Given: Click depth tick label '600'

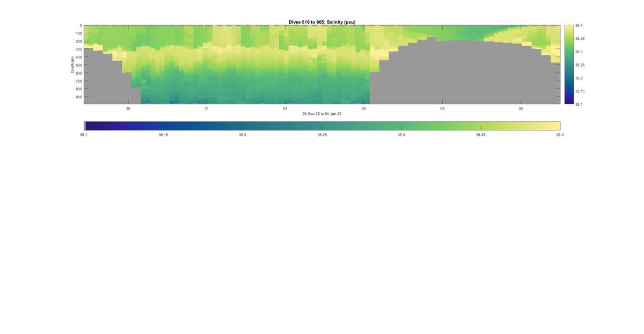Looking at the screenshot, I should [x=78, y=73].
